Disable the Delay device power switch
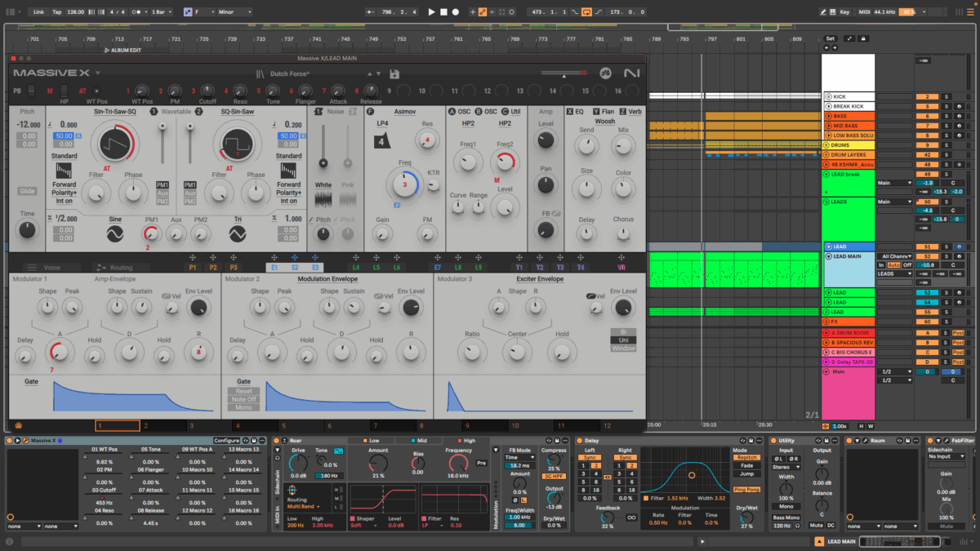The height and width of the screenshot is (551, 980). 580,441
